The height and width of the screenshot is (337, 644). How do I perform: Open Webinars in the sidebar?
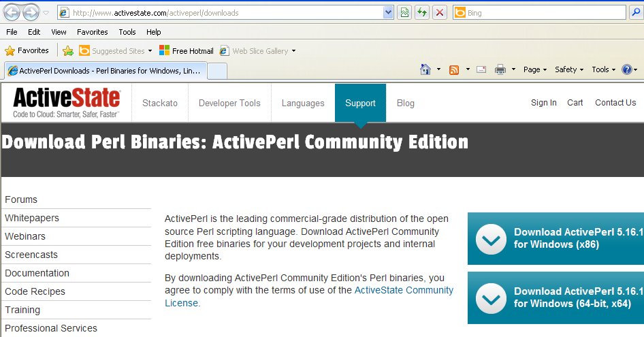pyautogui.click(x=25, y=237)
